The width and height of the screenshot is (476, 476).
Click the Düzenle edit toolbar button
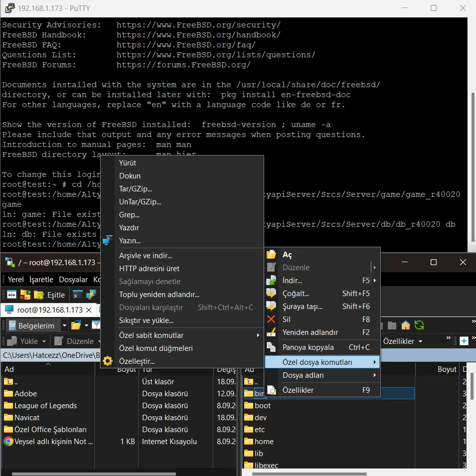75,341
